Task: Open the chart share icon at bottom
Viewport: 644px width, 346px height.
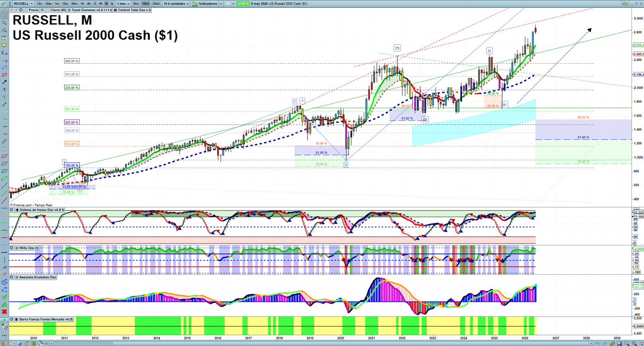Action: click(12, 343)
